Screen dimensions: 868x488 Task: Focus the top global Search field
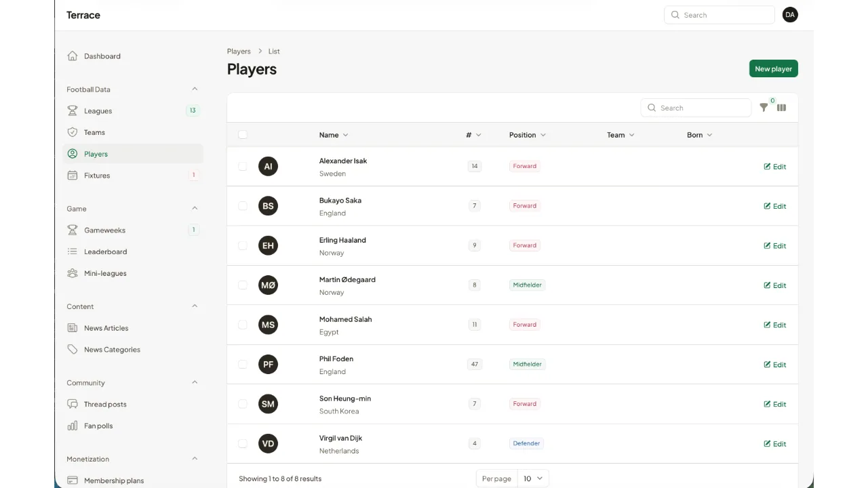coord(719,15)
